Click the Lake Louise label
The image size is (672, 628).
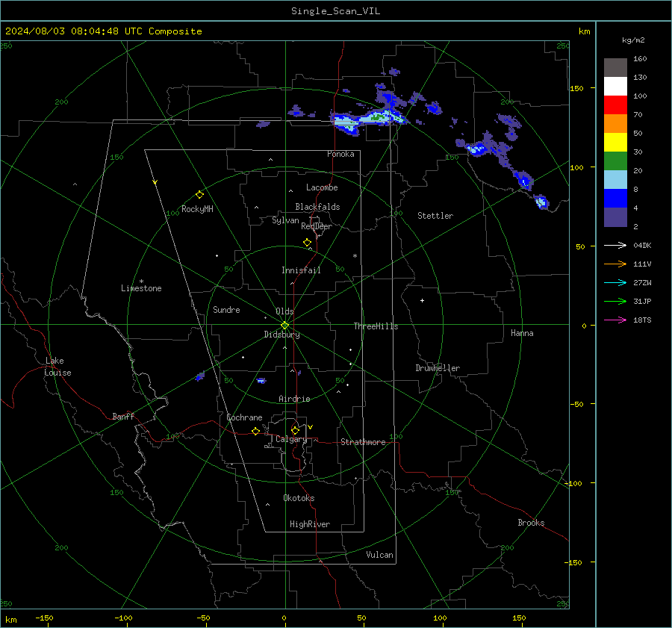point(57,367)
